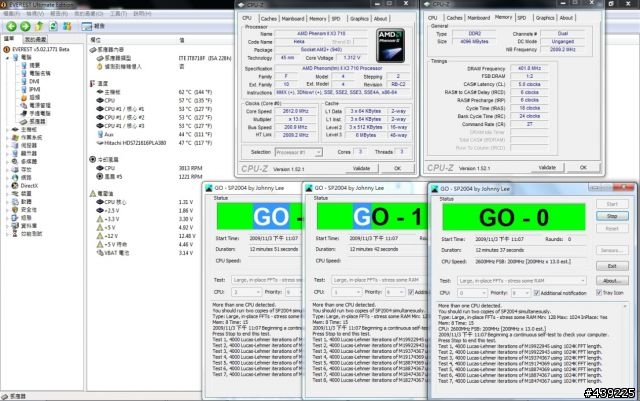Switch to Caches tab in left CPU-Z
Image resolution: width=640 pixels, height=401 pixels.
point(268,19)
